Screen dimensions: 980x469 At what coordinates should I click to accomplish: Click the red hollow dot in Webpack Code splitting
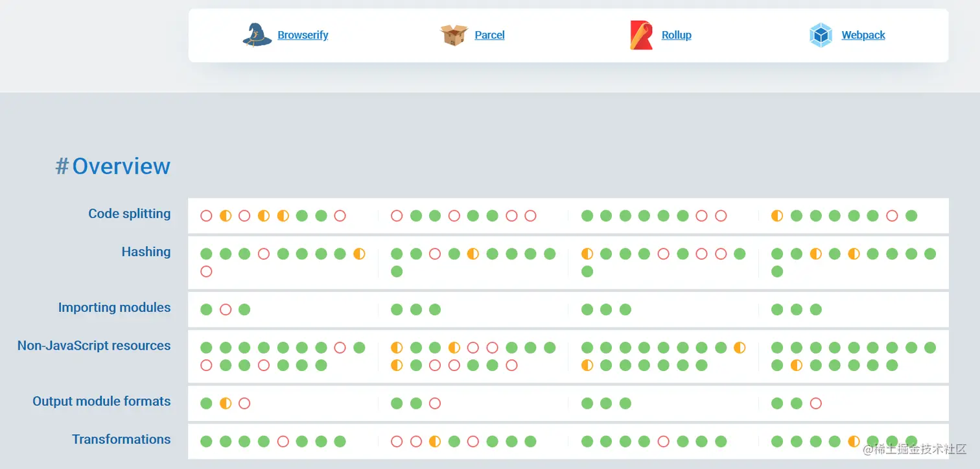[x=892, y=216]
